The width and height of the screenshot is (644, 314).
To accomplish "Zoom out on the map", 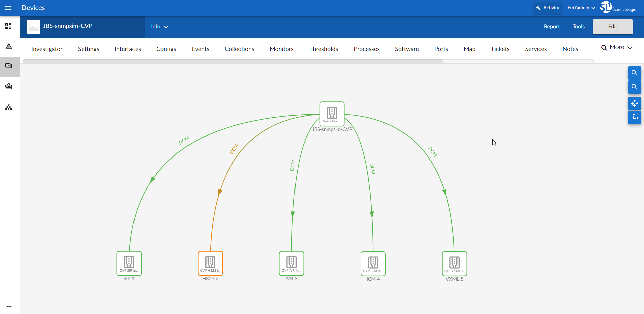I will coord(634,87).
